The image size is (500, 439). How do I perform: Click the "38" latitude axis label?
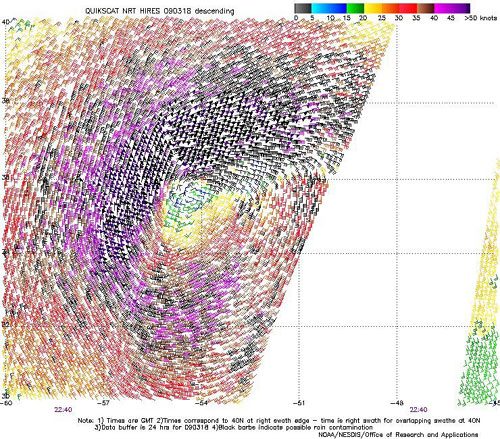tap(5, 100)
